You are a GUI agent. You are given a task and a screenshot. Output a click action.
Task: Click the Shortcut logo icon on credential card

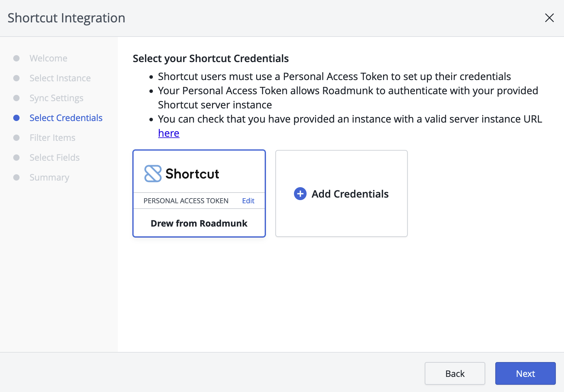153,174
